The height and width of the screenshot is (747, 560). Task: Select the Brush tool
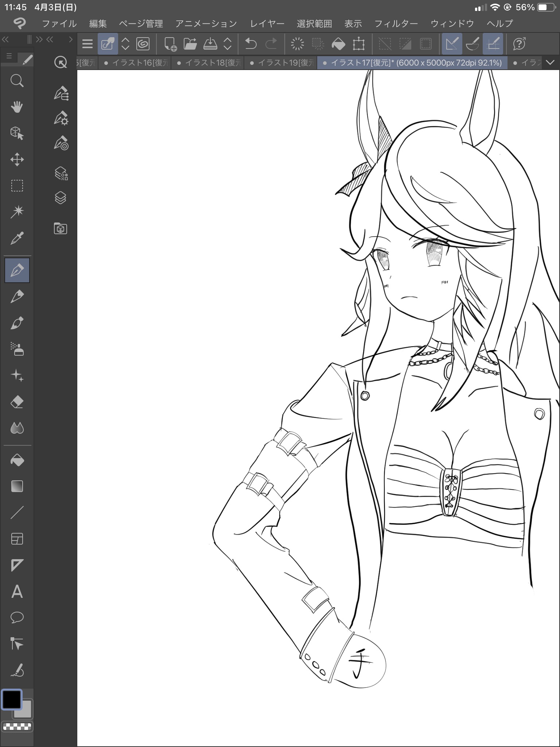(x=17, y=323)
